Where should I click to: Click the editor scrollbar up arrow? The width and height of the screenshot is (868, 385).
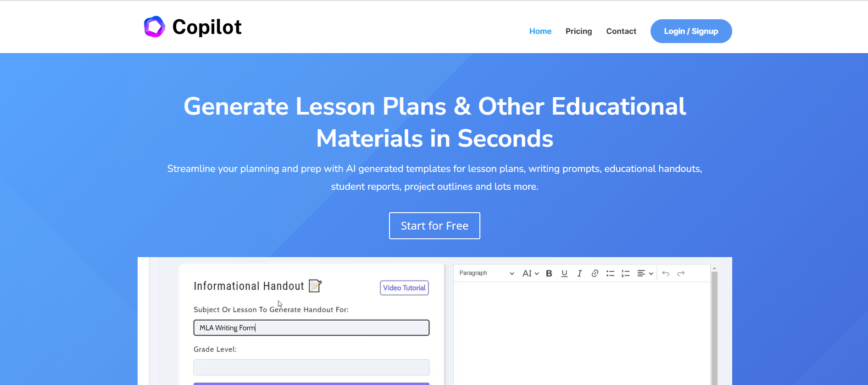pos(714,269)
